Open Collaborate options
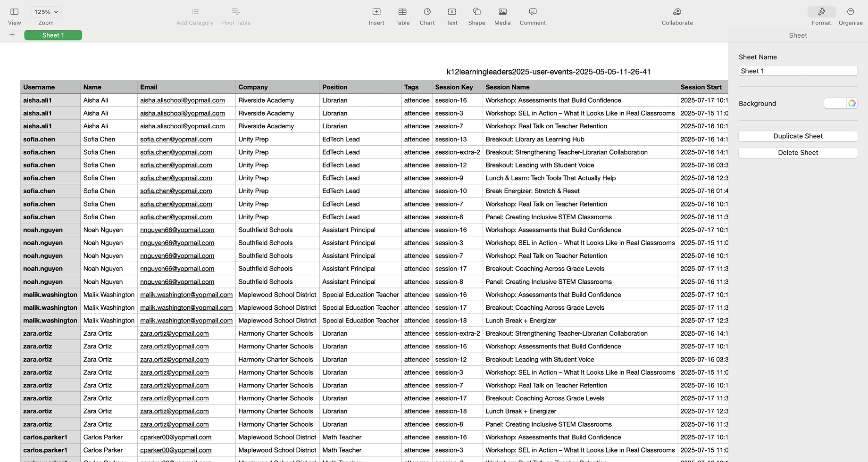 [x=677, y=12]
